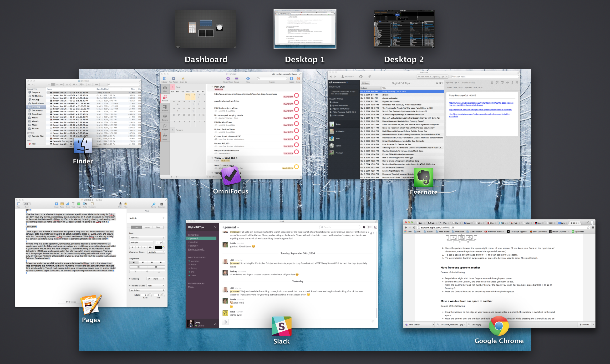Click the OmniFocus Sync icon
The height and width of the screenshot is (364, 610).
point(298,78)
